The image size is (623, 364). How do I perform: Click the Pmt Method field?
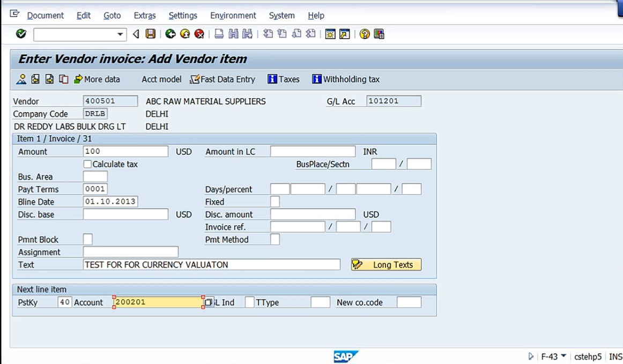[275, 239]
